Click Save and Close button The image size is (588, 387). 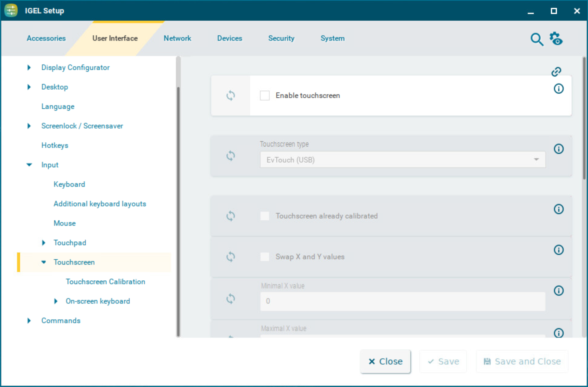(522, 361)
